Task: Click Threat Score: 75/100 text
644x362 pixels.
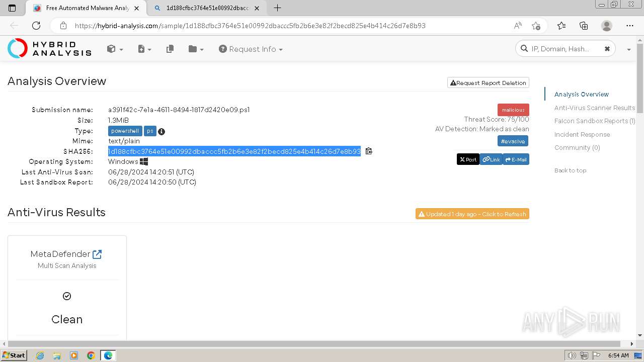Action: tap(497, 119)
